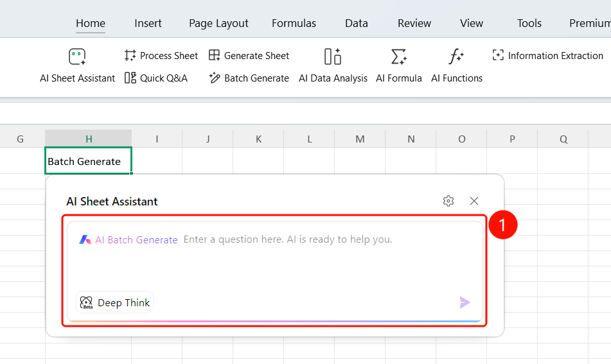Image resolution: width=611 pixels, height=364 pixels.
Task: Open assistant settings gear icon
Action: tap(448, 201)
